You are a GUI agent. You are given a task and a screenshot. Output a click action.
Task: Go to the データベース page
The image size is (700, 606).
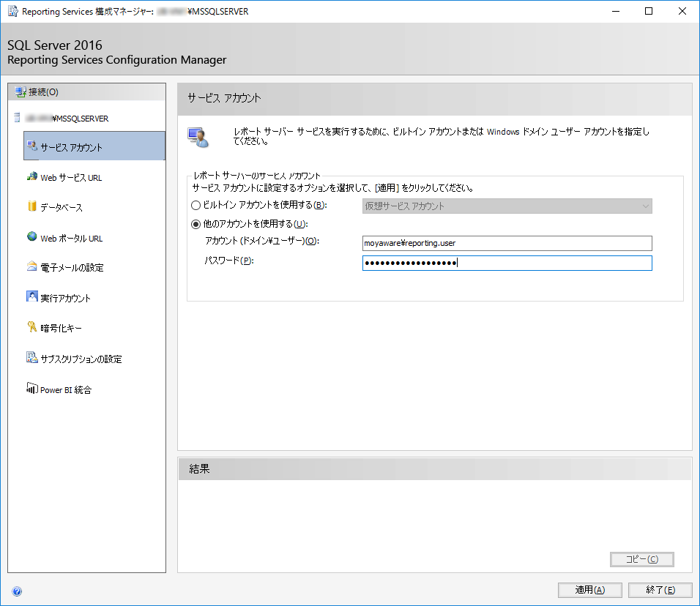tap(62, 208)
